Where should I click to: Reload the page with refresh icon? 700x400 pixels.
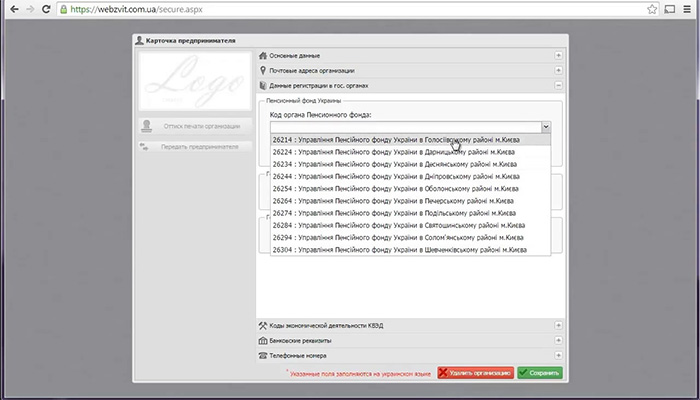click(46, 9)
